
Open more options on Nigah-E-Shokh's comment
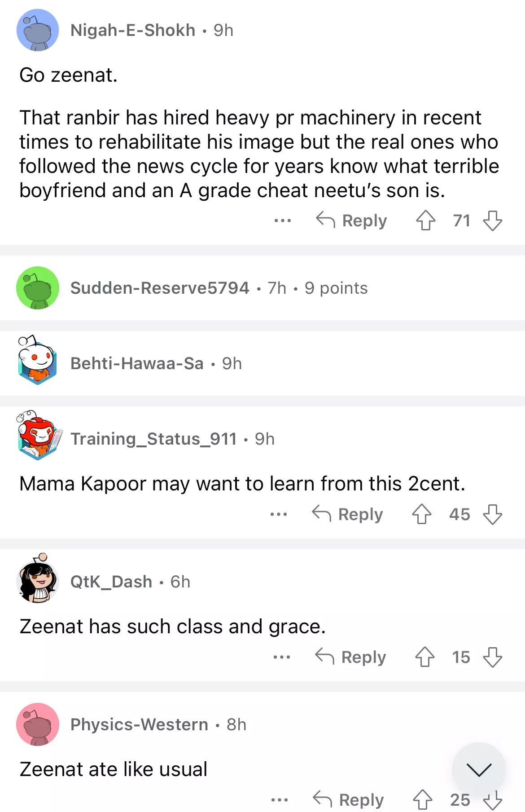[283, 221]
